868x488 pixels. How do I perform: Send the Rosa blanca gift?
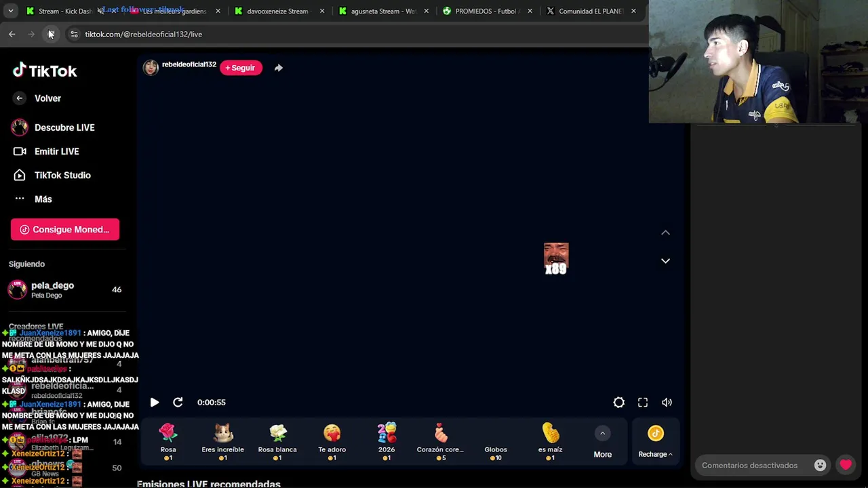(x=277, y=442)
